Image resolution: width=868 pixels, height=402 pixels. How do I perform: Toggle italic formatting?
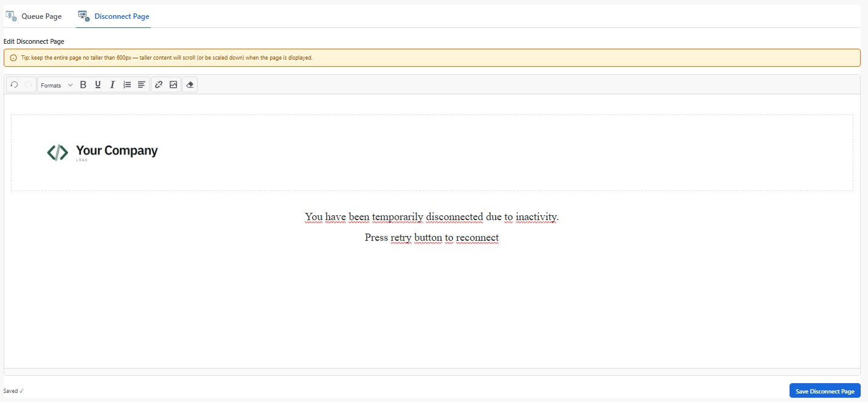113,85
